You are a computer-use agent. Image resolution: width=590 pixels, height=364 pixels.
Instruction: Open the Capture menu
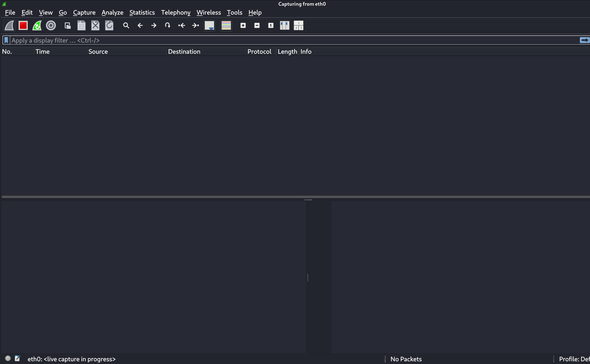pos(84,13)
